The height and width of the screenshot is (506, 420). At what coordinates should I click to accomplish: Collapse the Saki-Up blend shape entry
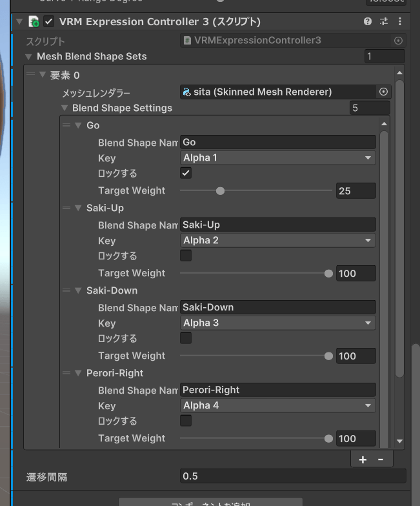(x=78, y=208)
